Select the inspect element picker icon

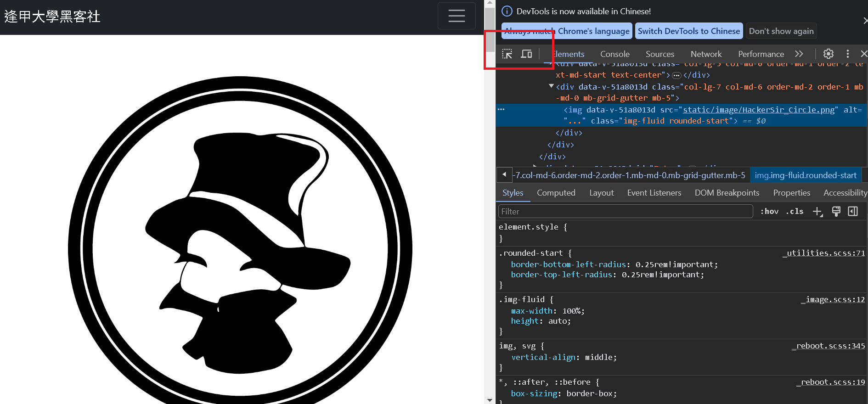pyautogui.click(x=507, y=54)
